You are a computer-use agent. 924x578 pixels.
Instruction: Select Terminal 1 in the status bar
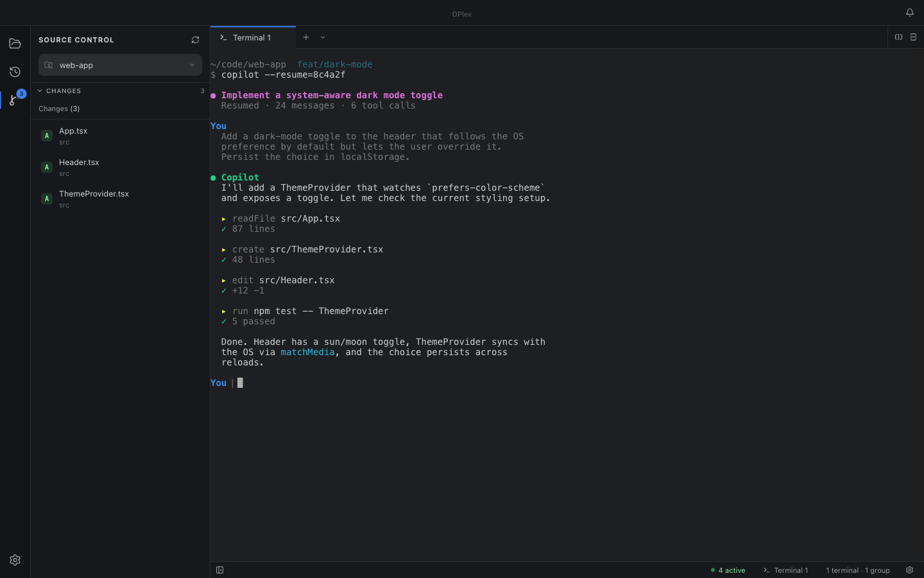[x=785, y=570]
